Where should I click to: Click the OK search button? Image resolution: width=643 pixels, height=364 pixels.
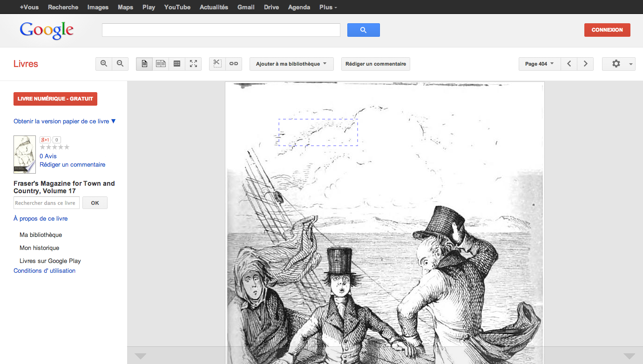[95, 203]
